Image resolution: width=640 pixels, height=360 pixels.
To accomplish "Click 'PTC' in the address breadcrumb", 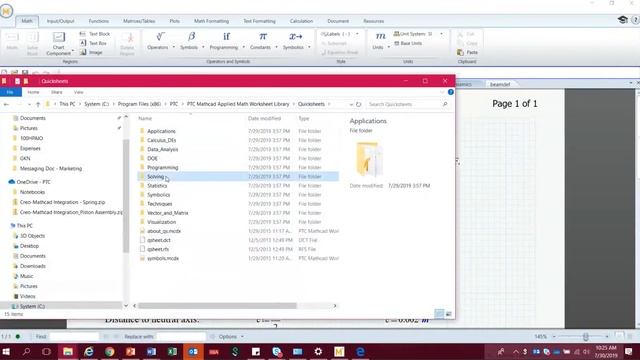I will 174,104.
